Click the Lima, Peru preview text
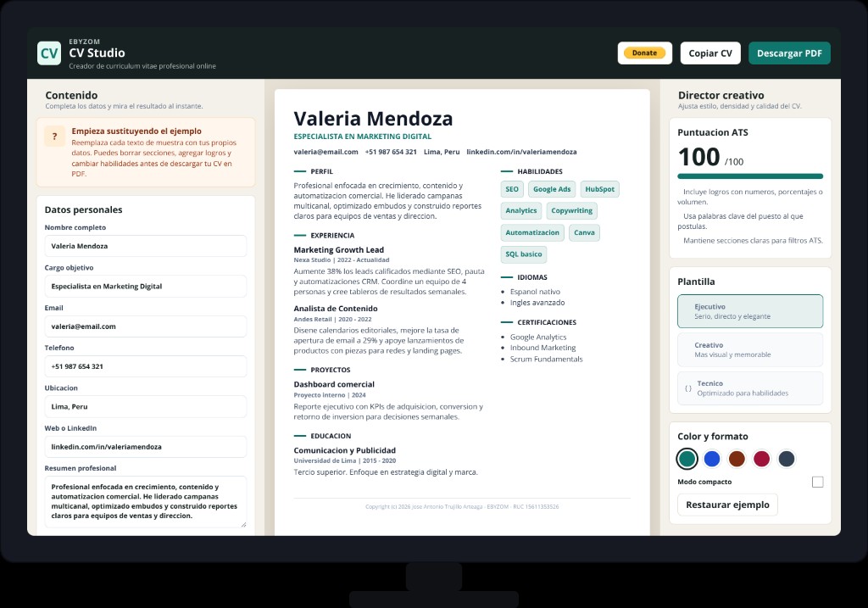Viewport: 868px width, 608px height. (x=441, y=152)
